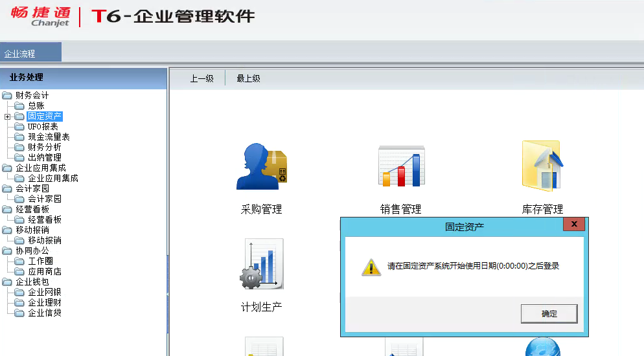Select 财务会计 in the tree
644x356 pixels.
pyautogui.click(x=32, y=96)
